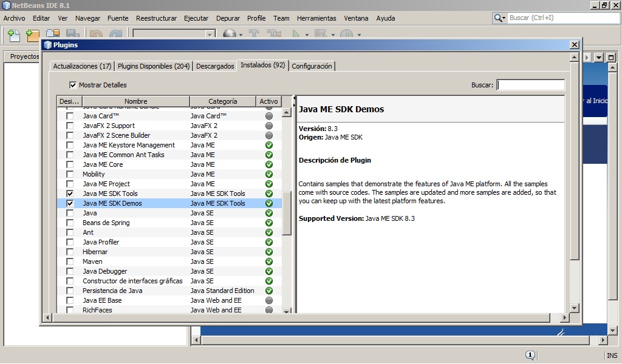
Task: Click the notifications balloon in the status bar
Action: click(x=531, y=355)
